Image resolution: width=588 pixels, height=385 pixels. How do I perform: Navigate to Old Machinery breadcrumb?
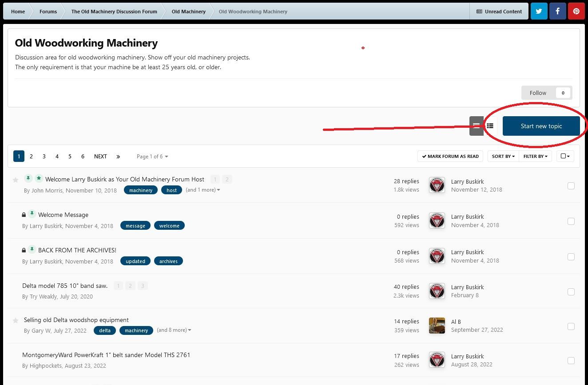click(188, 12)
